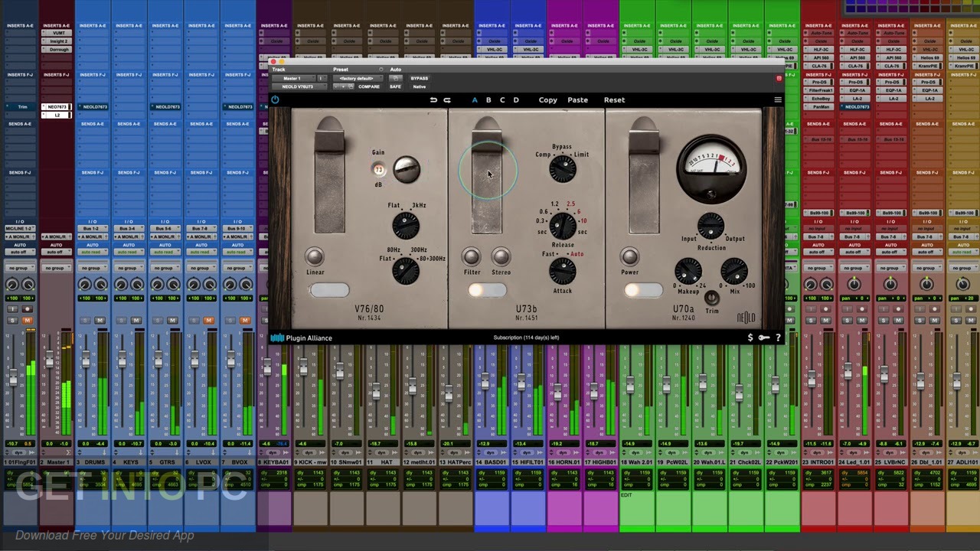Click the Gain 73 dB value display

[378, 170]
